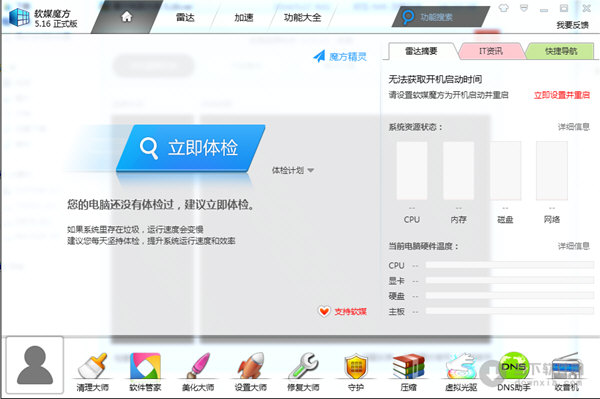The width and height of the screenshot is (600, 399).
Task: Open the skin shirt icon in title bar
Action: coord(504,8)
